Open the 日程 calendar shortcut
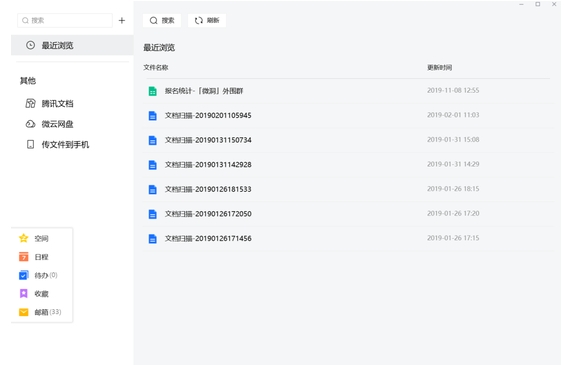564x365 pixels. [x=33, y=257]
